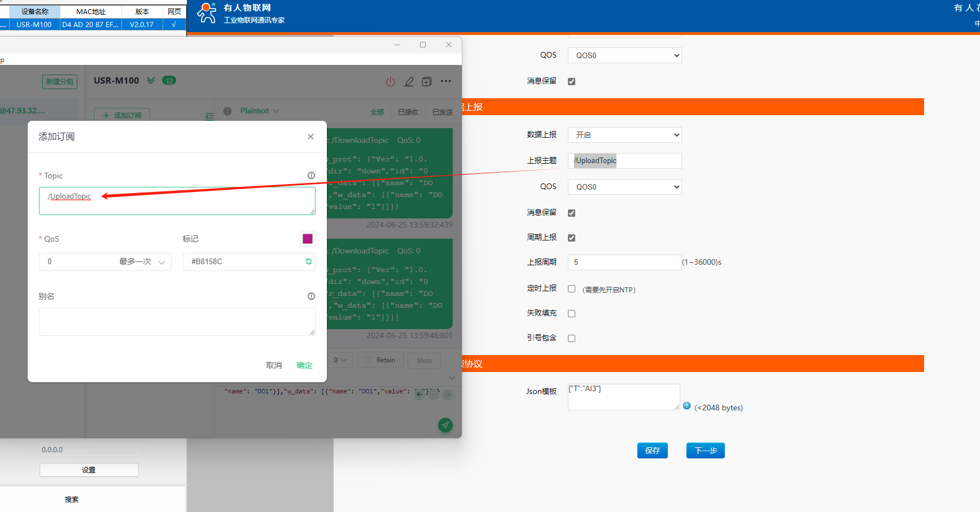Click the 确定 button in dialog

click(x=304, y=365)
